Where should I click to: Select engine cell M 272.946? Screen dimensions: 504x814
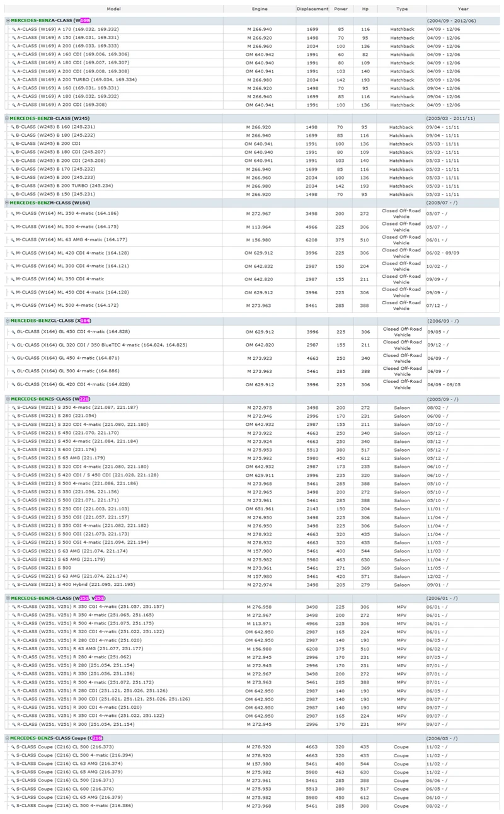[x=260, y=416]
